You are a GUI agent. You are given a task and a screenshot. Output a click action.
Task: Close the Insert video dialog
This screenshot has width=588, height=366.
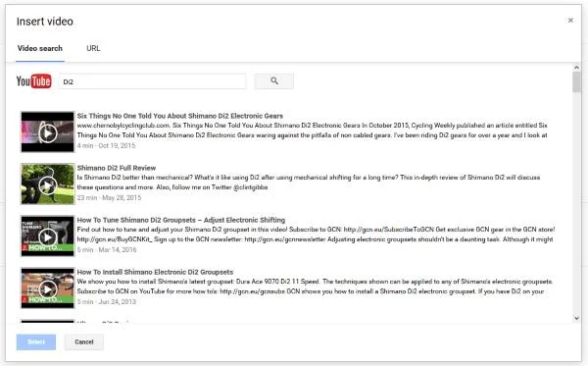pyautogui.click(x=570, y=21)
